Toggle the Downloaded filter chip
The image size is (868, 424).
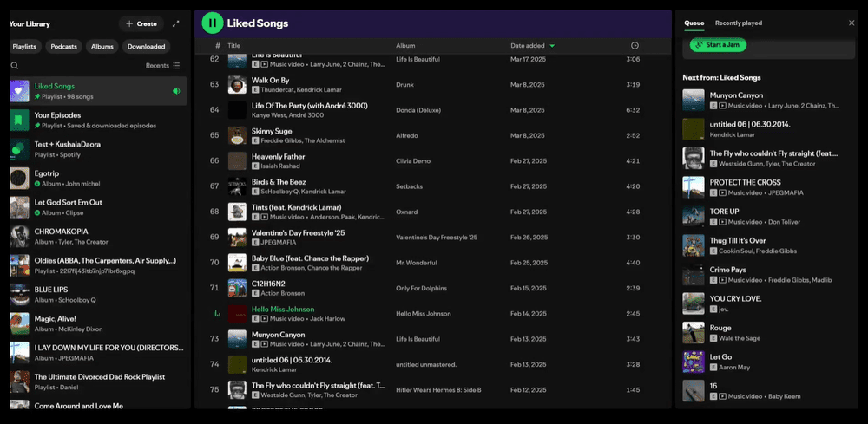tap(146, 47)
